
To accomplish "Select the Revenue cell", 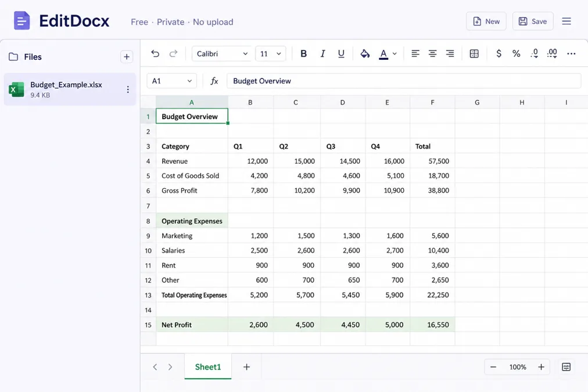I will click(x=192, y=161).
